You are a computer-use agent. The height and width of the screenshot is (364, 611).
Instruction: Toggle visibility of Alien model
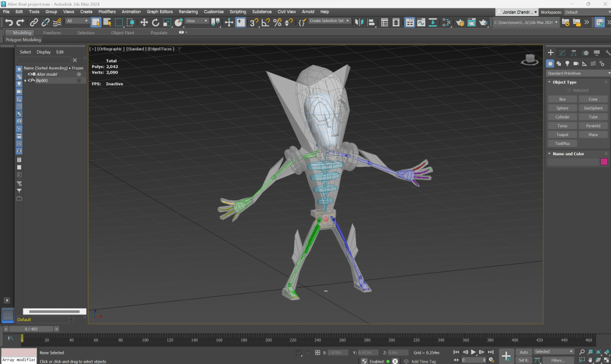[x=30, y=74]
